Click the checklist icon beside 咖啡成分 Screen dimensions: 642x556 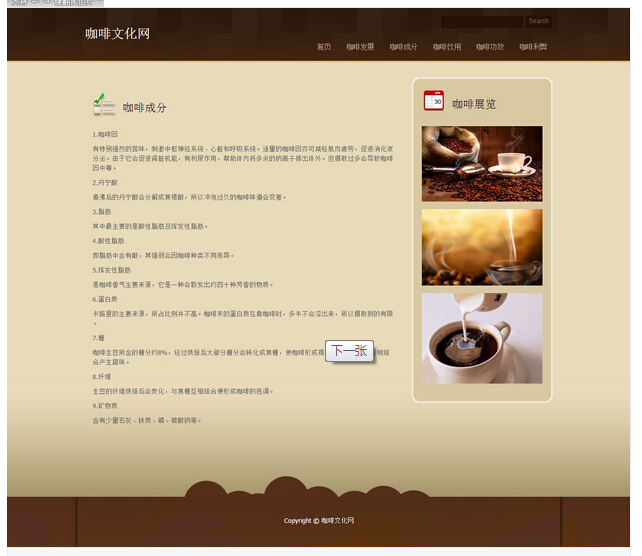click(x=104, y=104)
